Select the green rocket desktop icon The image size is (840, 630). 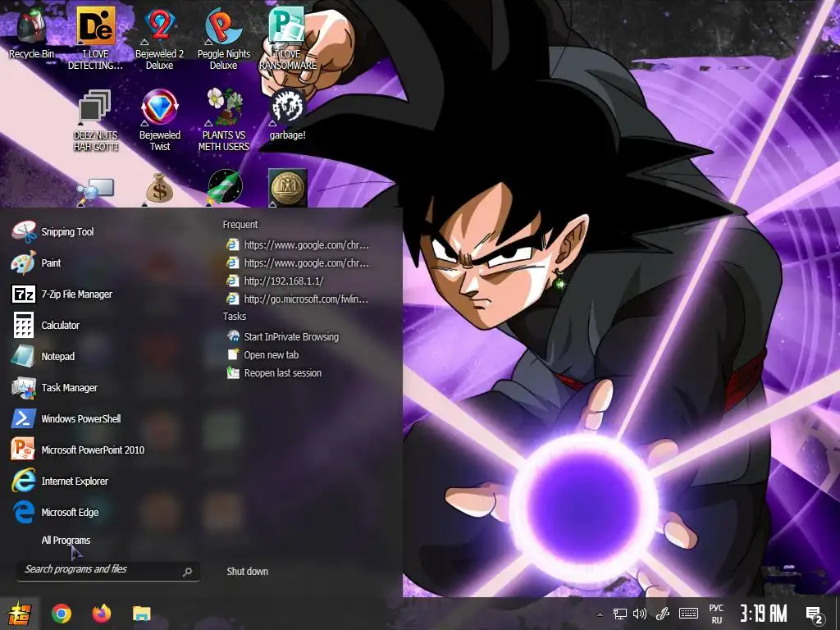point(225,188)
